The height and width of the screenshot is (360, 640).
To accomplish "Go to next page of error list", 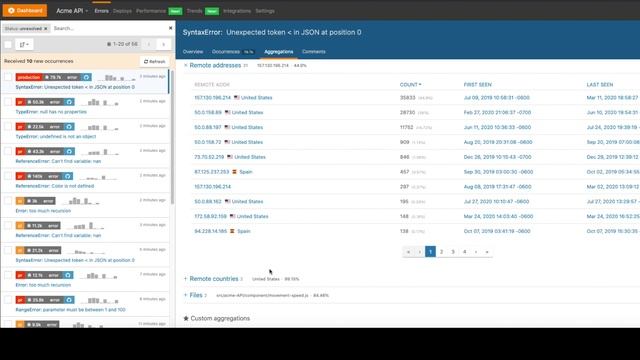I will pyautogui.click(x=164, y=44).
